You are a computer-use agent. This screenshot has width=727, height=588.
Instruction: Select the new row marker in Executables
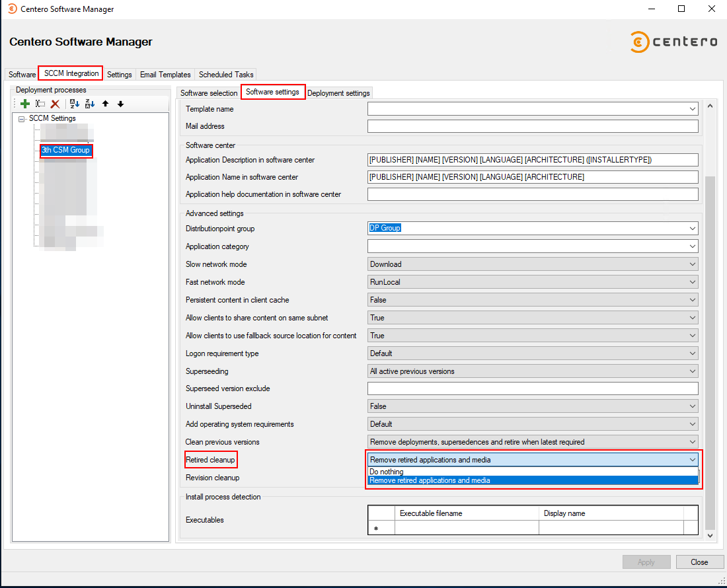(381, 528)
